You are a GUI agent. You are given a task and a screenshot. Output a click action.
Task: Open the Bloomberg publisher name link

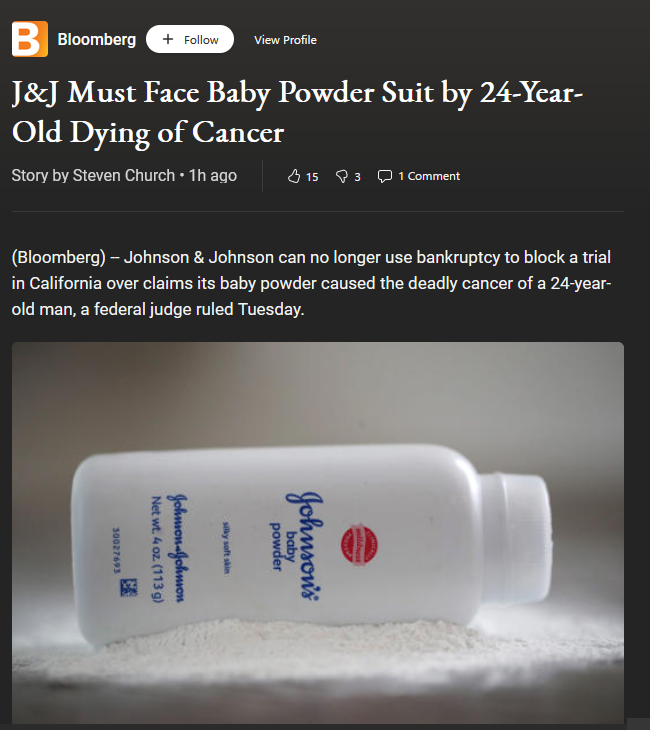point(96,40)
